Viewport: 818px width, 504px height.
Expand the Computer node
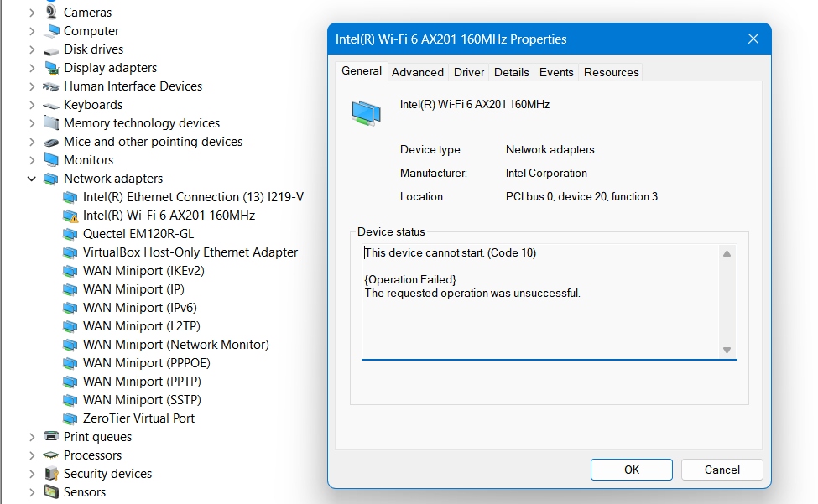point(32,31)
